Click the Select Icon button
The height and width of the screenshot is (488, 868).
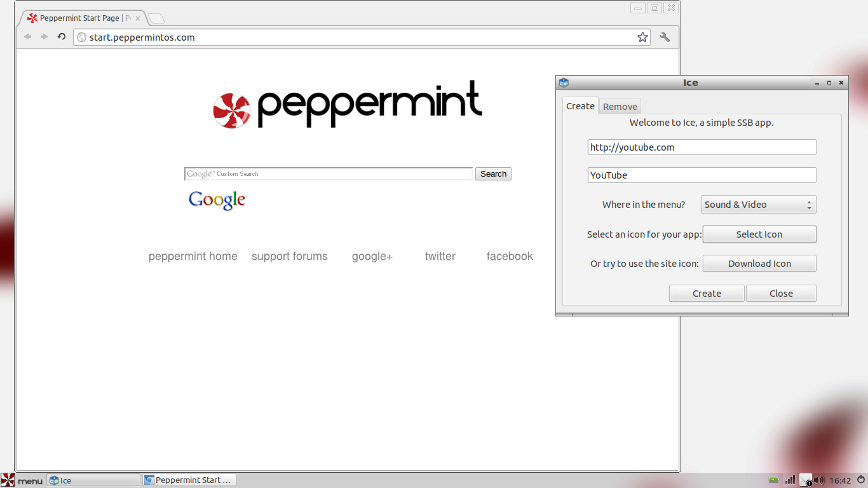[759, 234]
